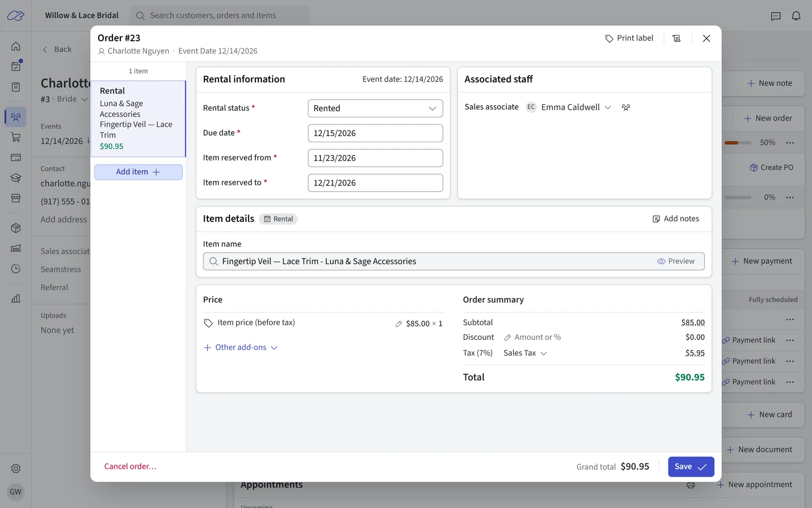
Task: Open the notifications bell
Action: 796,16
